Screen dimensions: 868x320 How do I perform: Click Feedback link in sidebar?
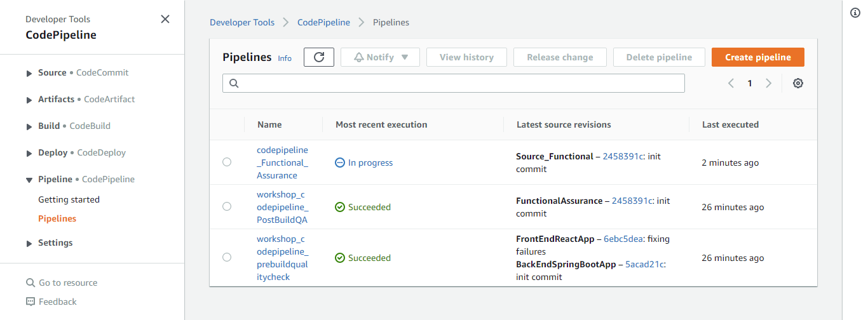coord(58,302)
